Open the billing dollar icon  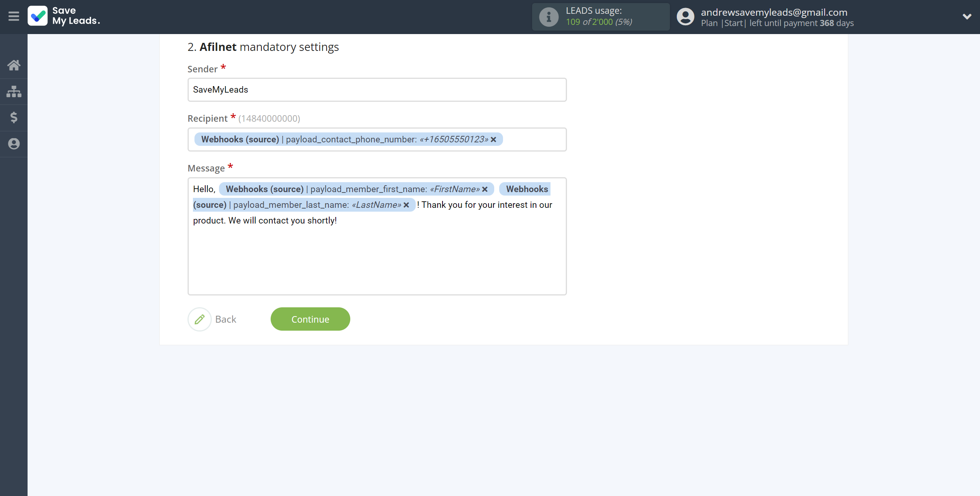[x=14, y=117]
